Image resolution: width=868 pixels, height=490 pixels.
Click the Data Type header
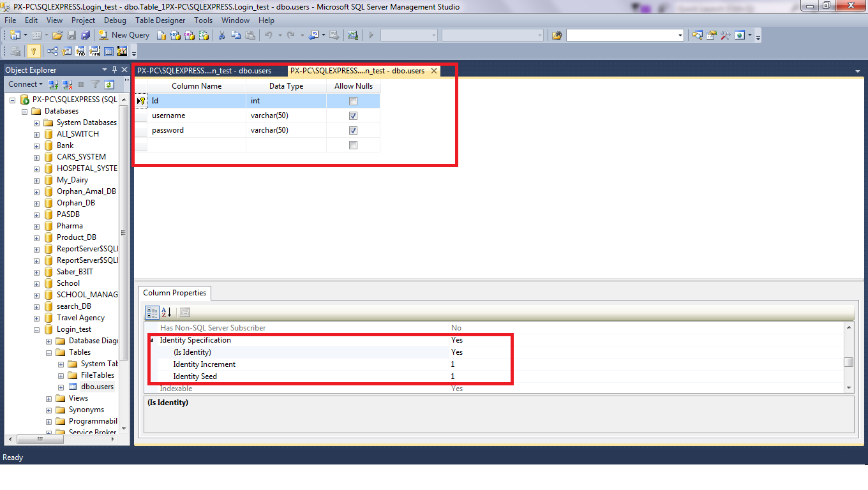tap(286, 86)
